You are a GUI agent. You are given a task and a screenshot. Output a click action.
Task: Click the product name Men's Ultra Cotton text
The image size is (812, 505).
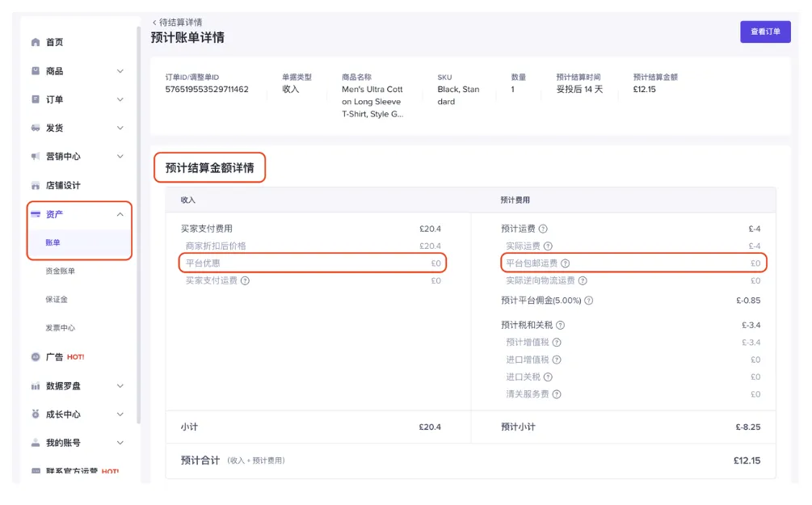[x=372, y=102]
